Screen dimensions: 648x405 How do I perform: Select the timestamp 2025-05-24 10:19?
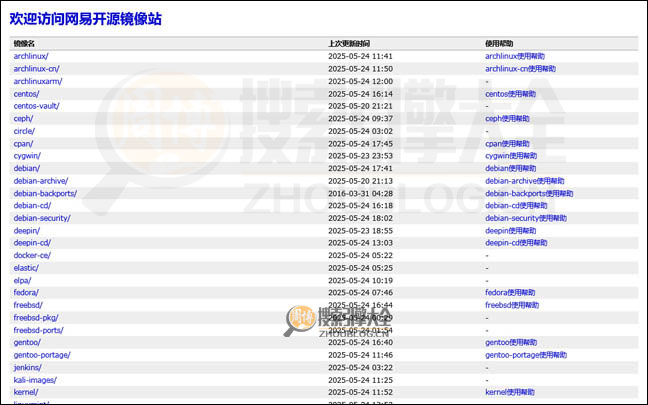(360, 281)
